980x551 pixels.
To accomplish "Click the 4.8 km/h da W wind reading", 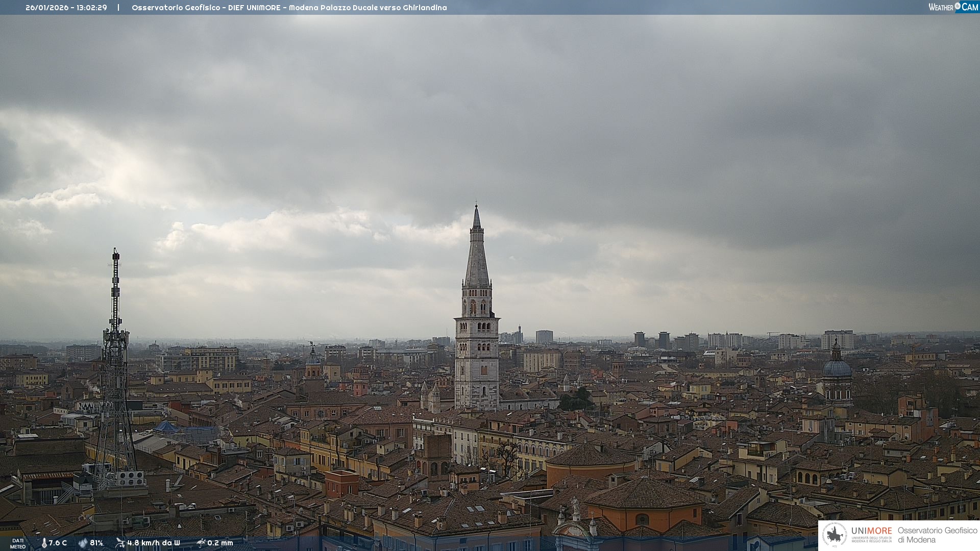I will [154, 543].
